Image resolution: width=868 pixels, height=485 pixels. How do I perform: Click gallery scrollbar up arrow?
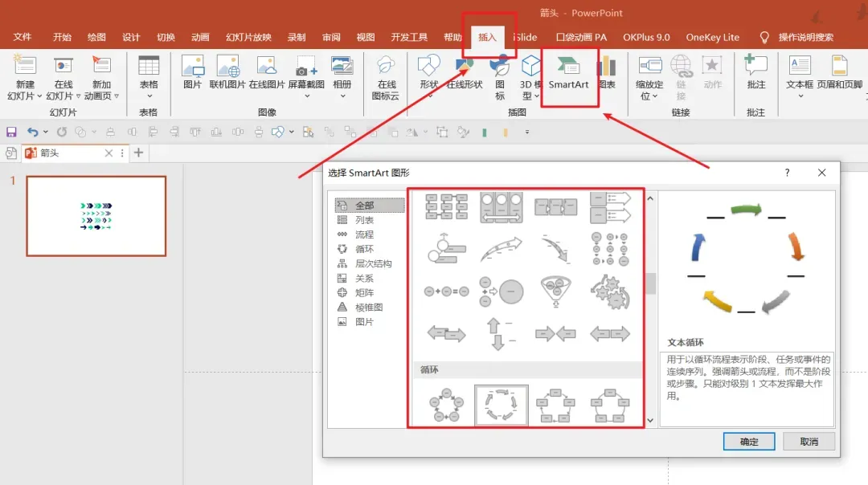pyautogui.click(x=650, y=198)
